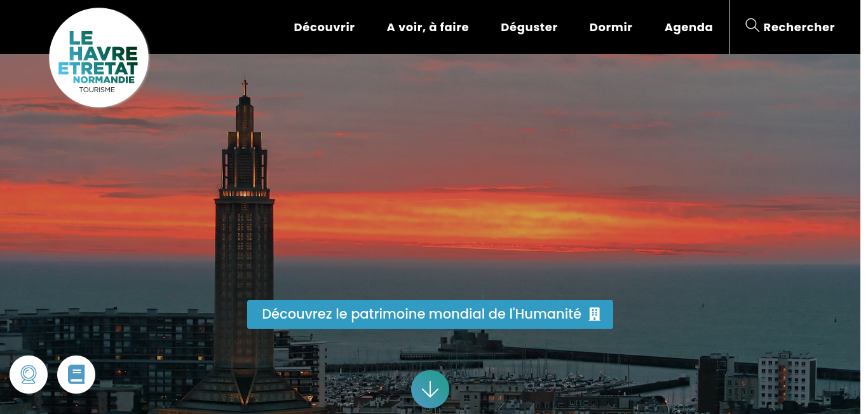Click the magnifying glass search icon
868x414 pixels.
752,25
